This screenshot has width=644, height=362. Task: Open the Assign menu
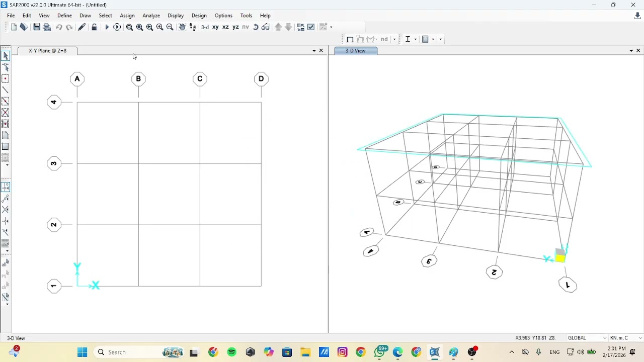[x=127, y=16]
